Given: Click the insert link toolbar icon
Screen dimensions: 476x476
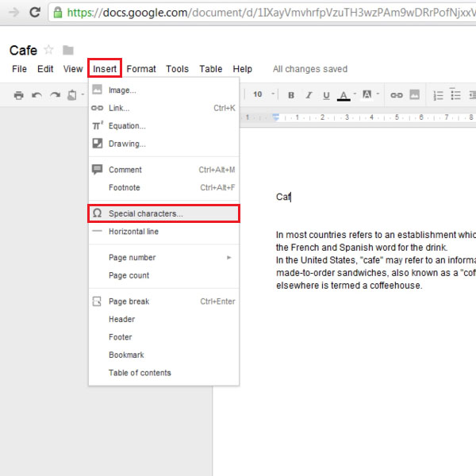Looking at the screenshot, I should coord(397,95).
